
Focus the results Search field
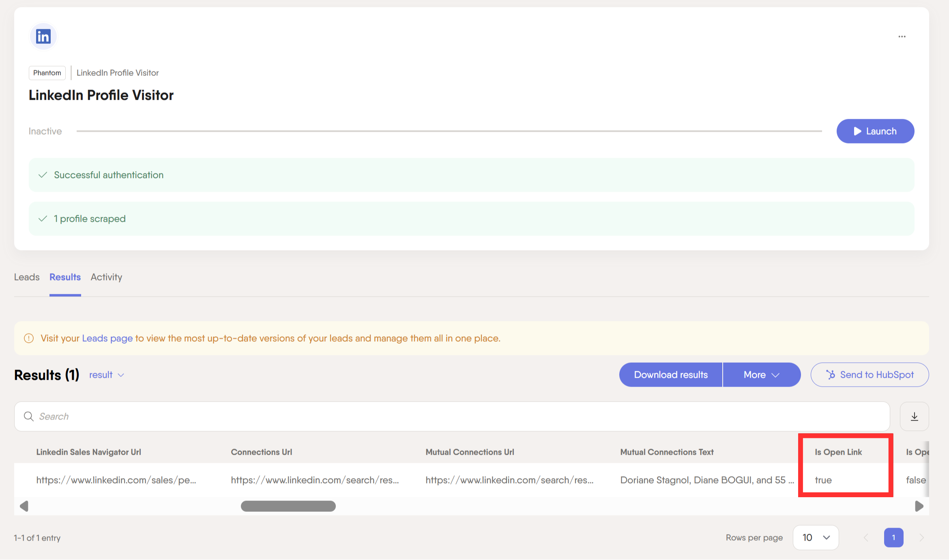[x=452, y=417]
